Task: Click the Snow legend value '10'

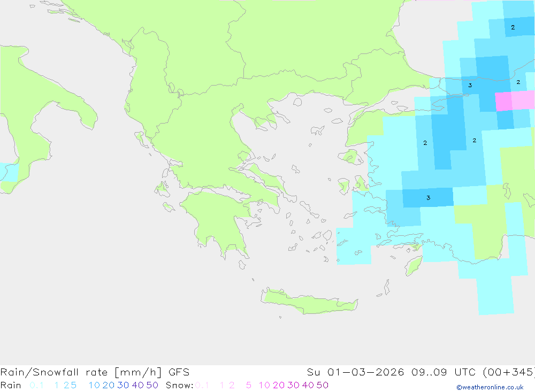Action: click(x=264, y=385)
